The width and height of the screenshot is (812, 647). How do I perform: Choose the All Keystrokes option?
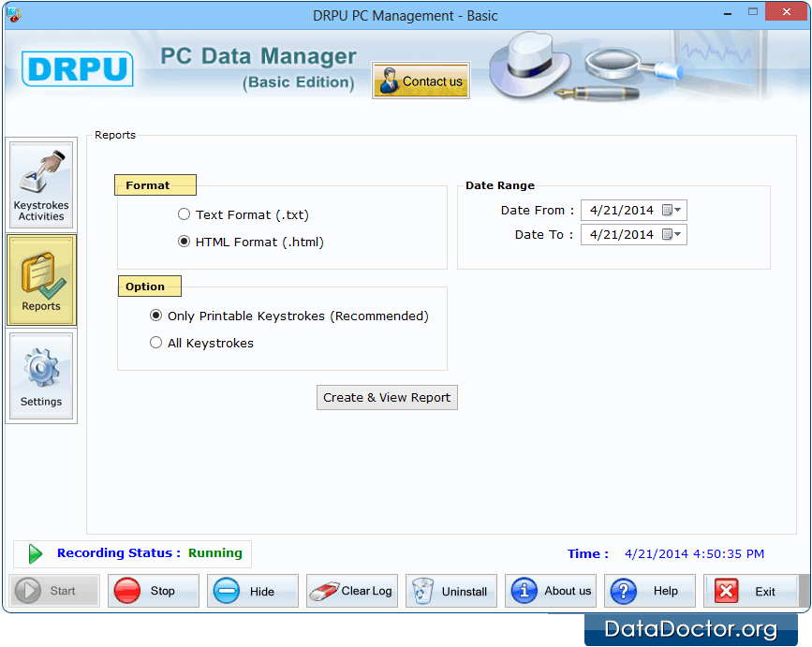tap(156, 343)
